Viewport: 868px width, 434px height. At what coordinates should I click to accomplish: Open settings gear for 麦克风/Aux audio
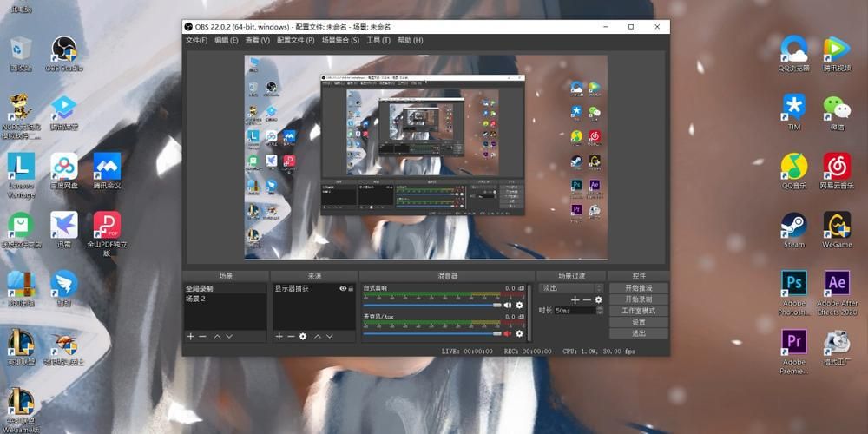(x=519, y=333)
